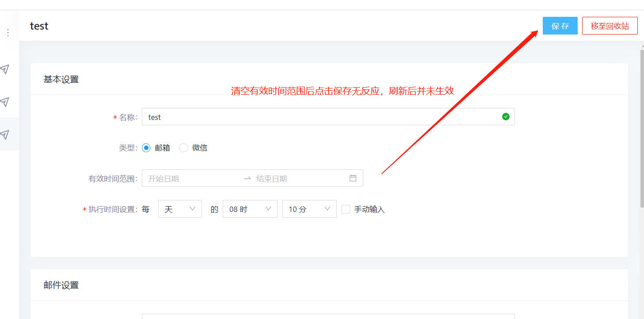Click the blue 保存 button

(x=560, y=26)
